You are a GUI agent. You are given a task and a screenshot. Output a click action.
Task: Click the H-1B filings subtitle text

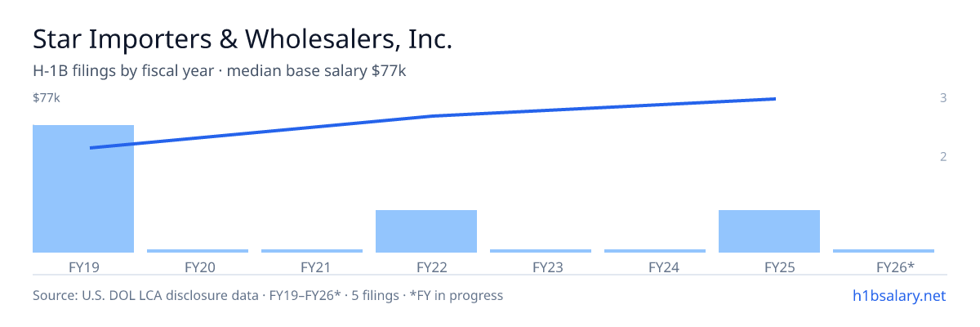tap(220, 71)
